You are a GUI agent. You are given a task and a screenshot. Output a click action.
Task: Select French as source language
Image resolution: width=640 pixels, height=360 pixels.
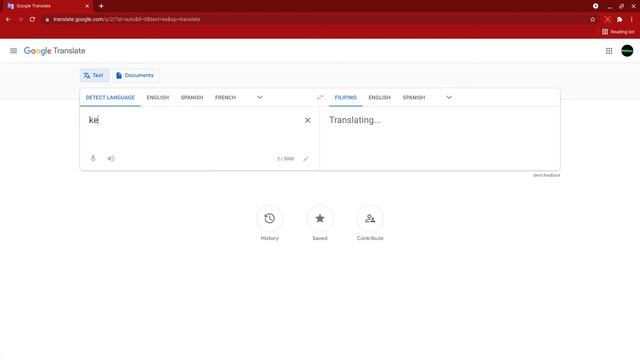225,98
